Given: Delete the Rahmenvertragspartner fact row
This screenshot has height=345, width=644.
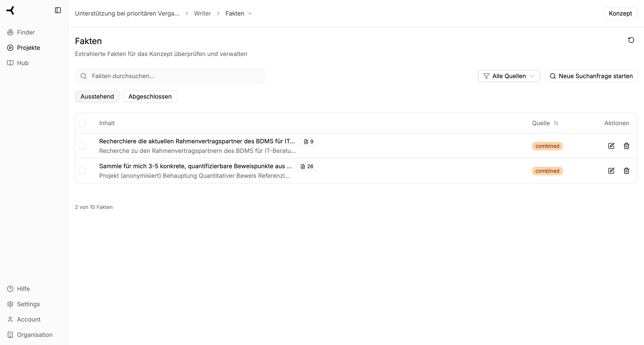Looking at the screenshot, I should tap(626, 146).
